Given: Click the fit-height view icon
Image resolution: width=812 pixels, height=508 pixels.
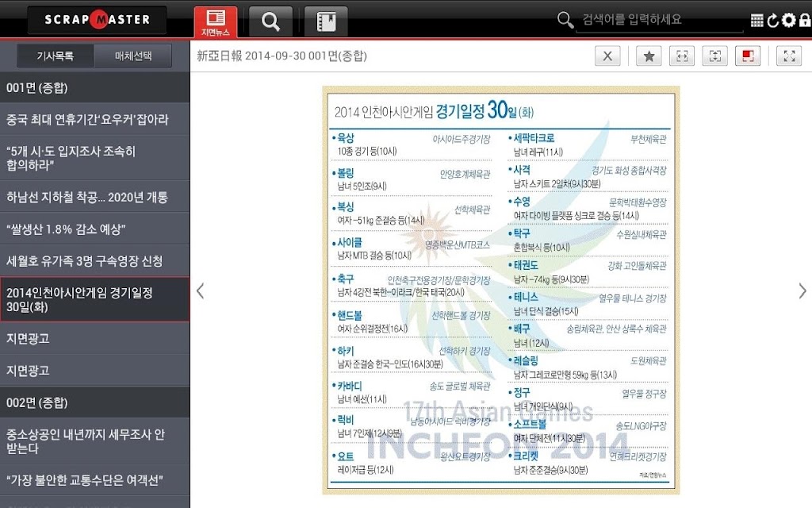Looking at the screenshot, I should 714,56.
